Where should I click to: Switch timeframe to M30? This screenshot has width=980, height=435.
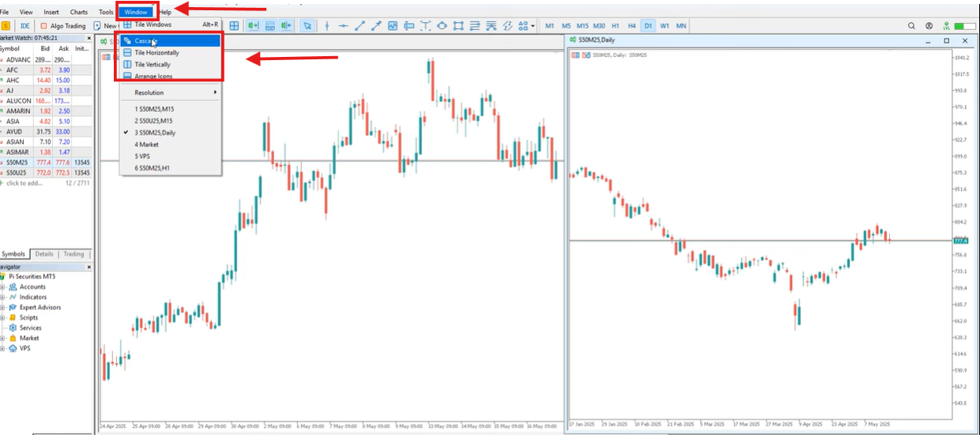599,25
